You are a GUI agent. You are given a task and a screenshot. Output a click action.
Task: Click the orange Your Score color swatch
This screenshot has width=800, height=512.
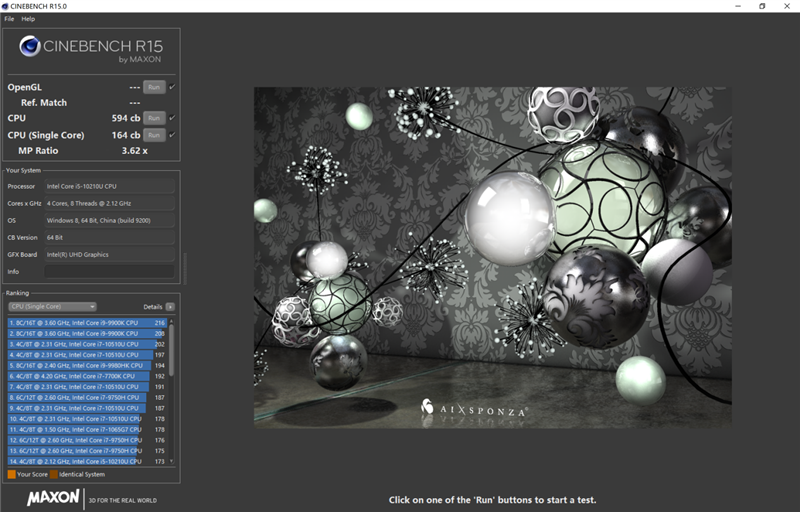(x=11, y=474)
